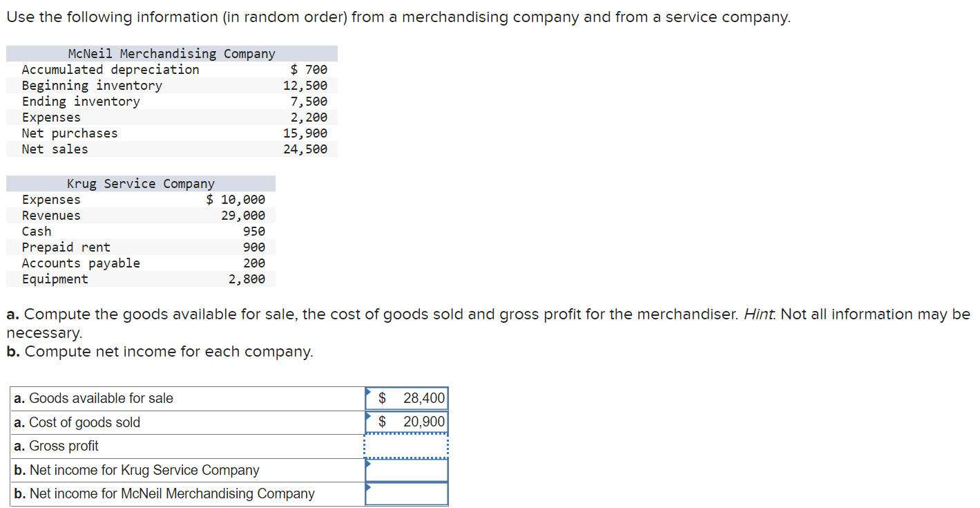Click Net income for McNeil Merchandising answer field
Screen dimensions: 980x508
pyautogui.click(x=407, y=493)
